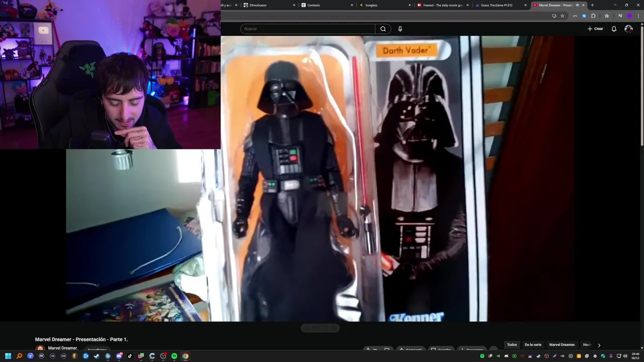Open YouTube notifications bell
Screen dimensions: 644x362
pyautogui.click(x=614, y=29)
